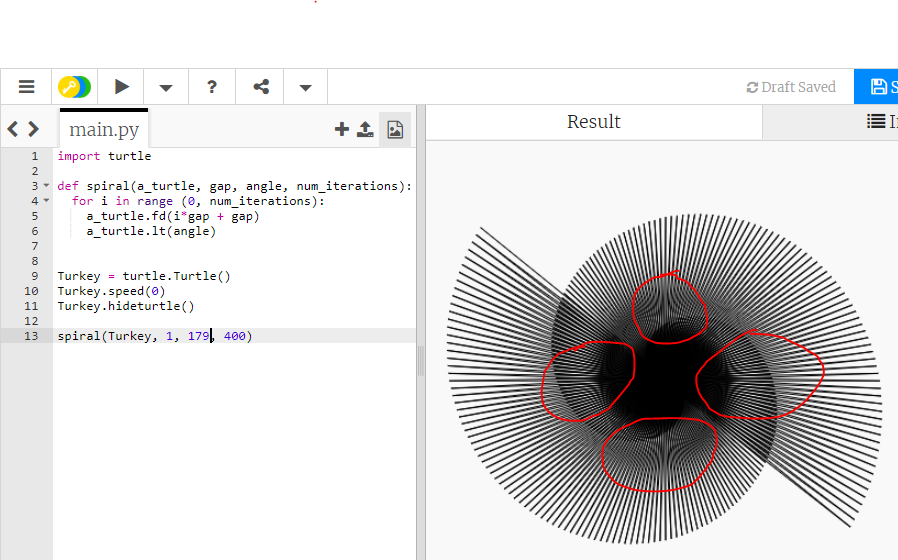Click the editor-result pane divider handle

[x=421, y=360]
